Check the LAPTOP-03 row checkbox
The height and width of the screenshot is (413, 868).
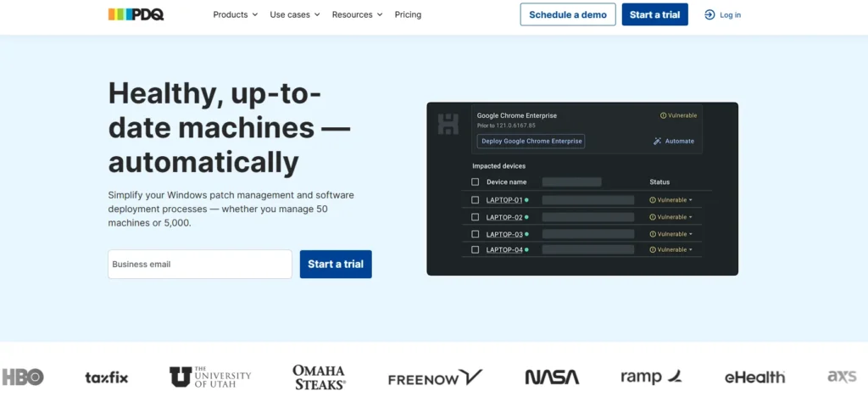click(475, 234)
